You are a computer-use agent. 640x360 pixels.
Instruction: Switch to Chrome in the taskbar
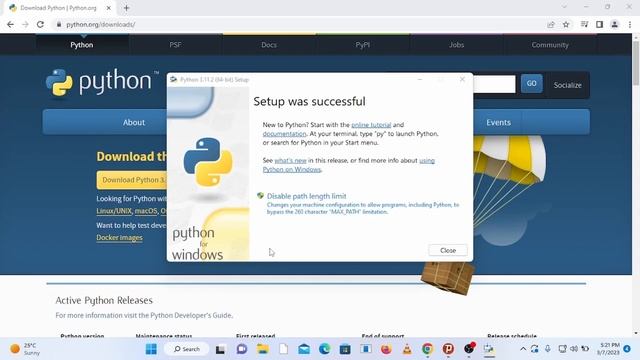pos(427,349)
